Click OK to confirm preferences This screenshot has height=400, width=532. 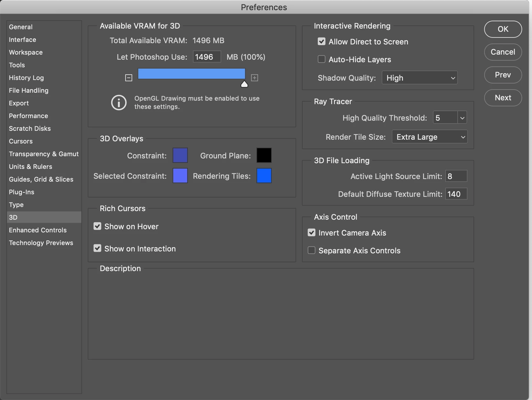503,29
